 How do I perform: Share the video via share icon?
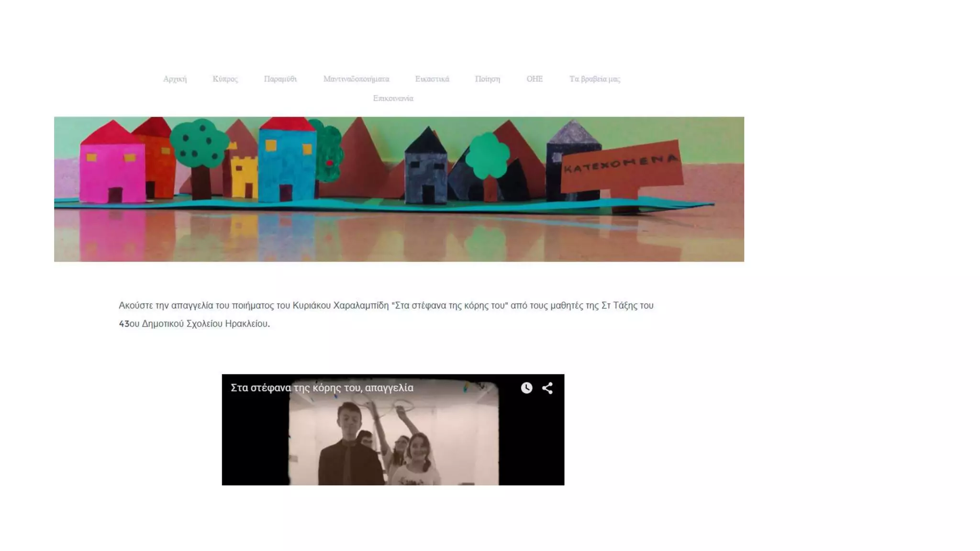coord(547,388)
